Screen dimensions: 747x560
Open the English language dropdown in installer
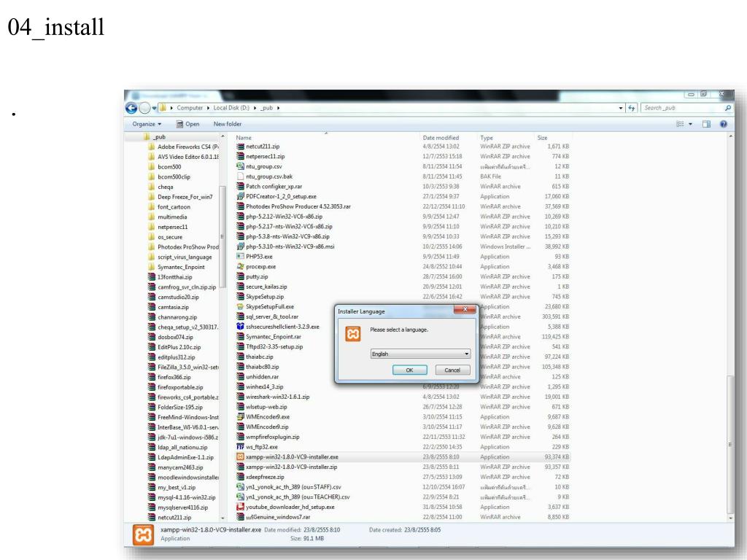[x=421, y=354]
